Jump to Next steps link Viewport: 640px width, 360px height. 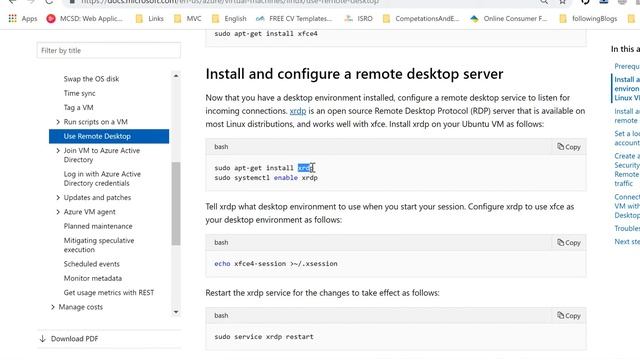pos(627,242)
